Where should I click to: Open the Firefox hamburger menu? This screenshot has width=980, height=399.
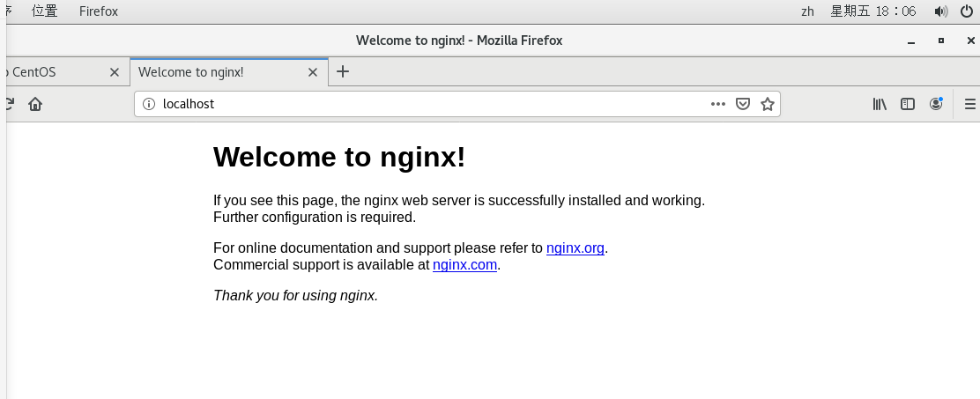tap(970, 104)
